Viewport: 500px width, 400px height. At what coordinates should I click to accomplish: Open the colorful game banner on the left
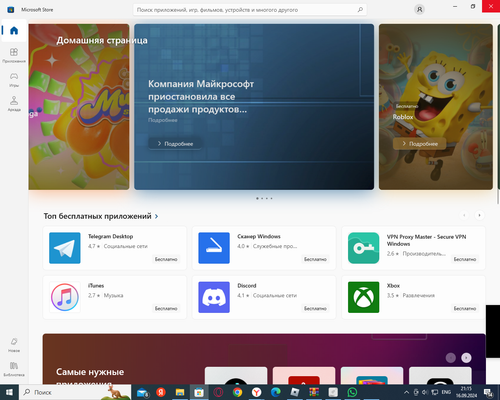(x=79, y=107)
